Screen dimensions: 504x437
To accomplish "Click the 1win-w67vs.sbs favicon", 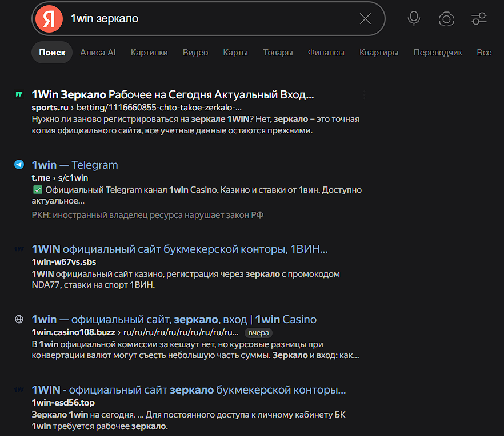I will tap(19, 249).
